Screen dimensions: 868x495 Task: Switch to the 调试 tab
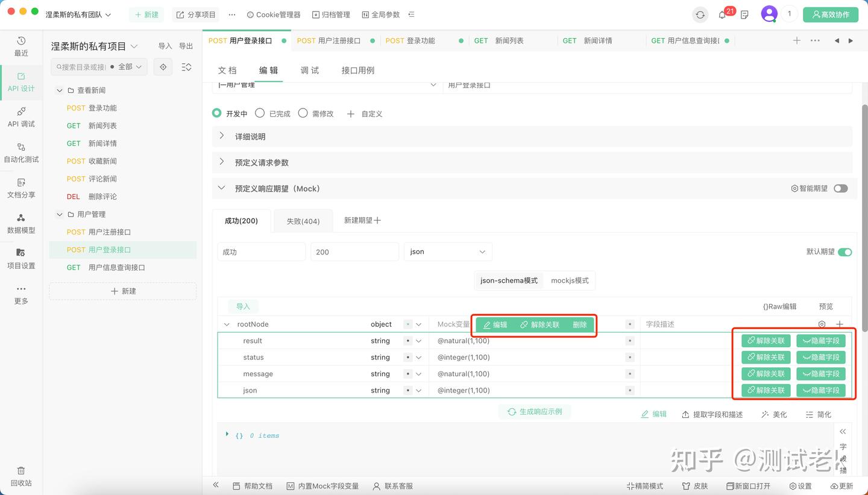click(x=309, y=70)
